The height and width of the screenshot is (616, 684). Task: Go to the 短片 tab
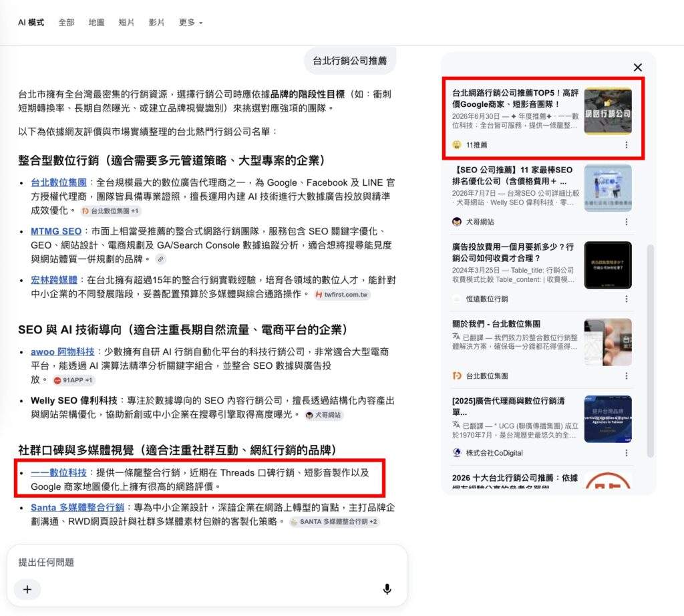click(126, 23)
